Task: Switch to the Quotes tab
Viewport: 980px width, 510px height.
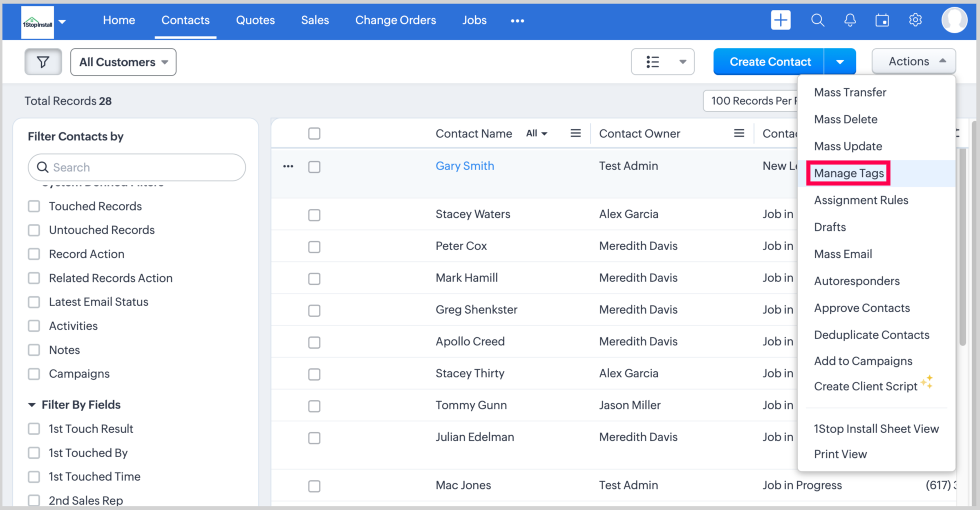Action: click(x=255, y=20)
